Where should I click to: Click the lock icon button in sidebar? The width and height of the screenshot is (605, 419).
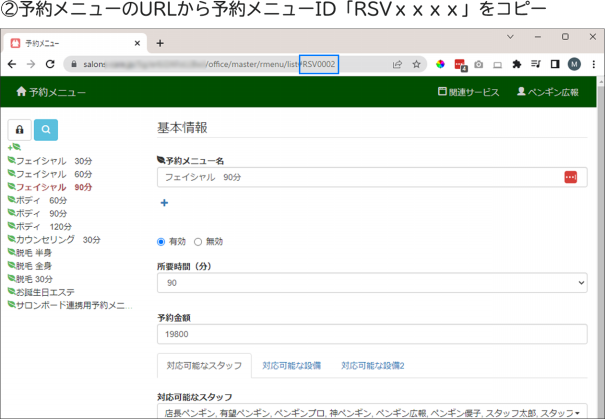tap(20, 129)
